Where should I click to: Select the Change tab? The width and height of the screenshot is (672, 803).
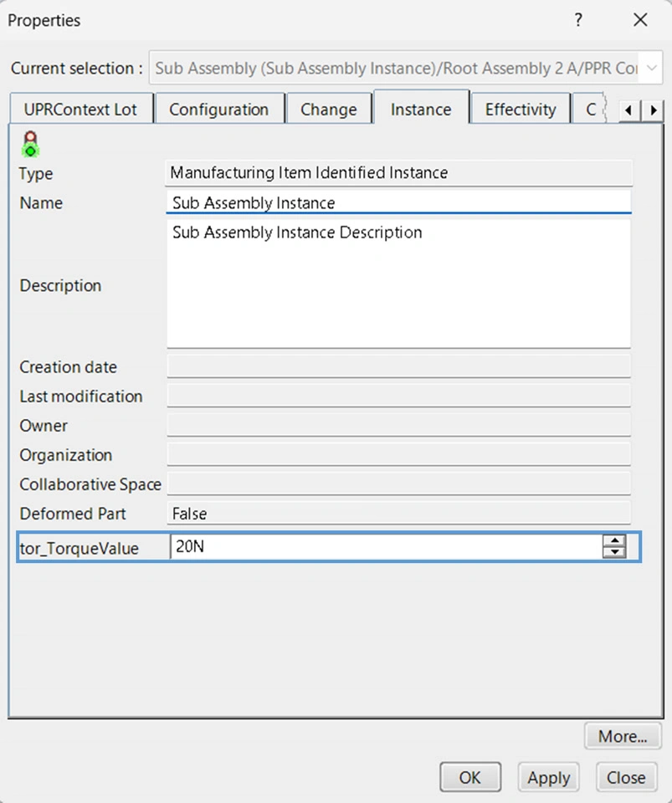[x=328, y=110]
